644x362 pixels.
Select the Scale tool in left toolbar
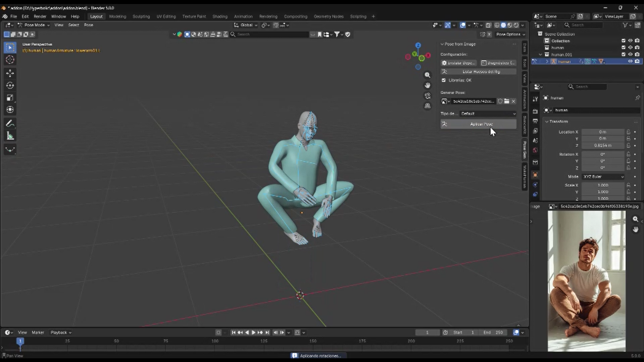point(10,98)
